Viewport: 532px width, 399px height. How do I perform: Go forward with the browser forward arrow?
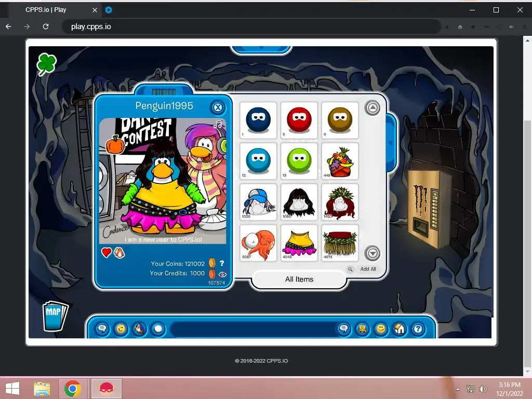pyautogui.click(x=27, y=26)
